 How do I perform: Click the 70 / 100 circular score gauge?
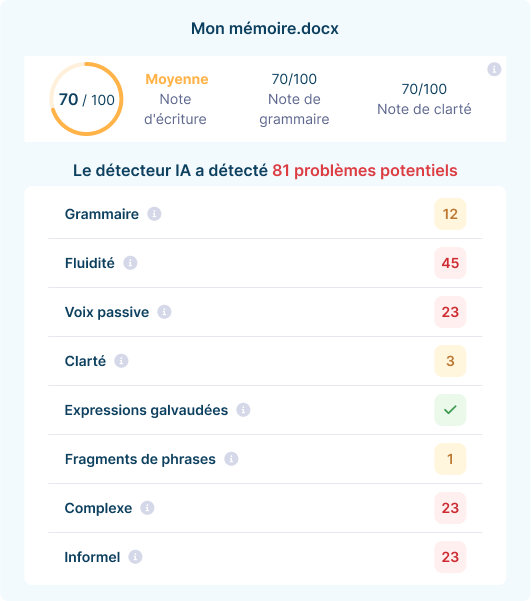point(87,99)
